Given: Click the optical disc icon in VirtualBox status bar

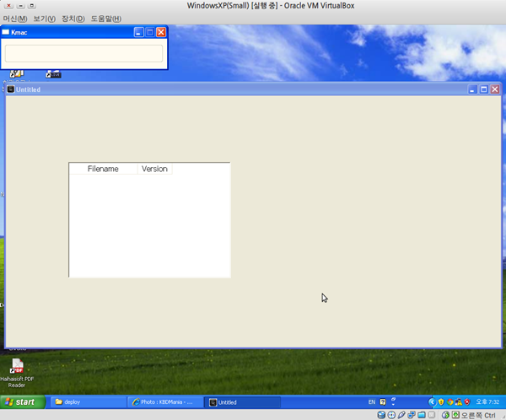Looking at the screenshot, I should click(391, 415).
